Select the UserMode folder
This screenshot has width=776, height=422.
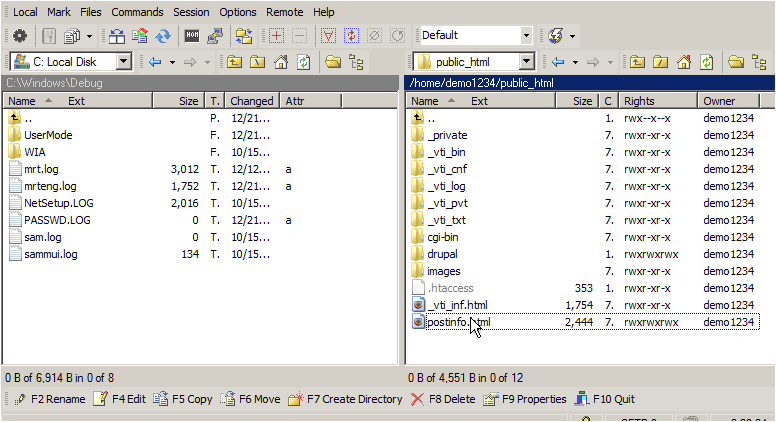point(48,135)
